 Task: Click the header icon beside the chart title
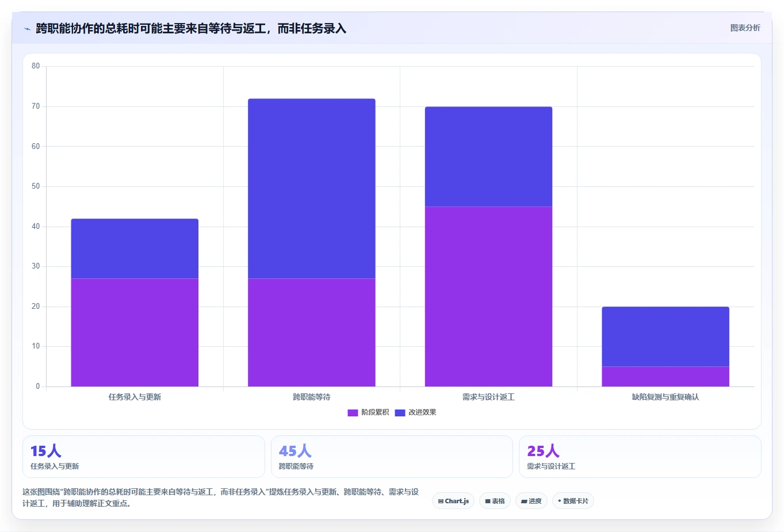click(x=27, y=29)
